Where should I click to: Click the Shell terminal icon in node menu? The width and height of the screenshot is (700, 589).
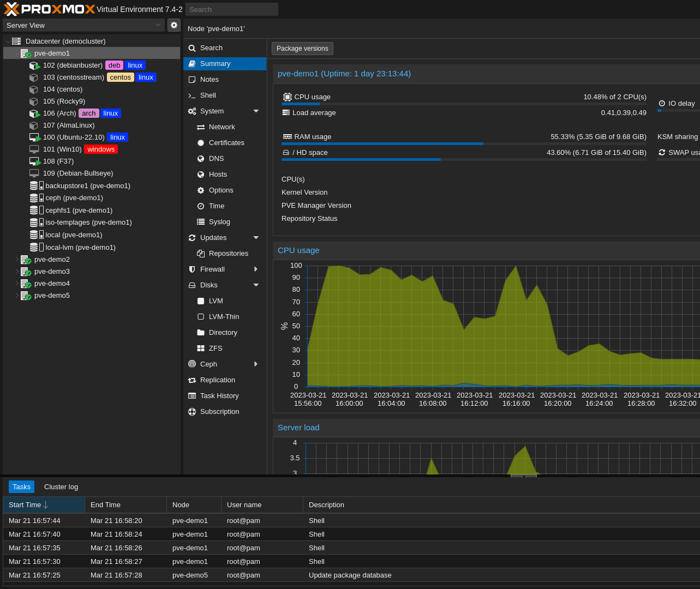click(x=192, y=95)
